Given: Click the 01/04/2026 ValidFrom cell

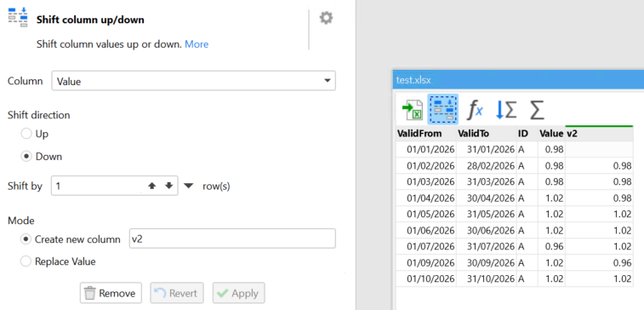Looking at the screenshot, I should click(x=426, y=198).
